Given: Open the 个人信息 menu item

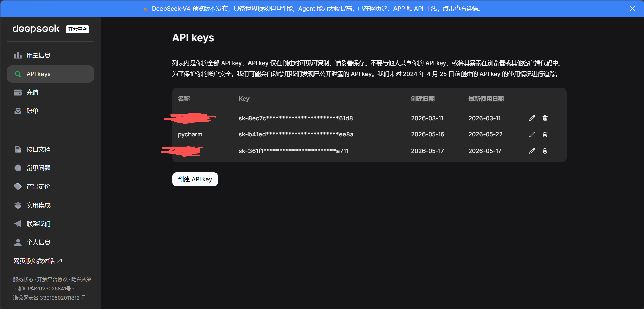Looking at the screenshot, I should pos(51,242).
